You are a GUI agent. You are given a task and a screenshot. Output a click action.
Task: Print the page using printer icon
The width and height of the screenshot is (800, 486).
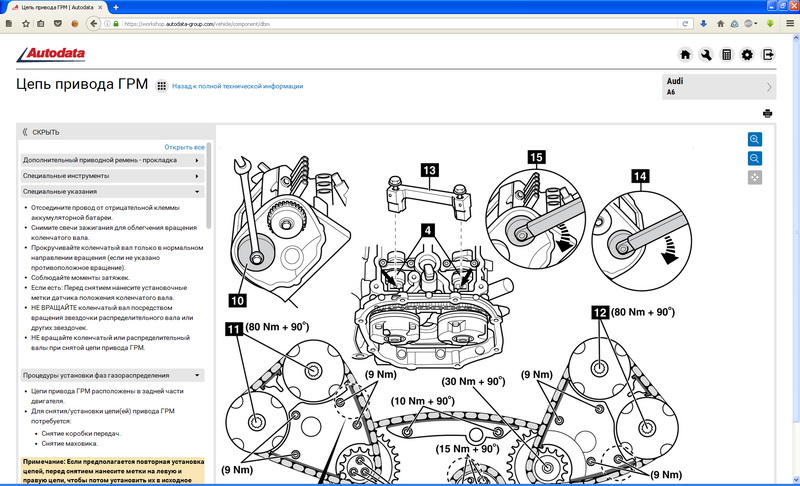point(767,114)
